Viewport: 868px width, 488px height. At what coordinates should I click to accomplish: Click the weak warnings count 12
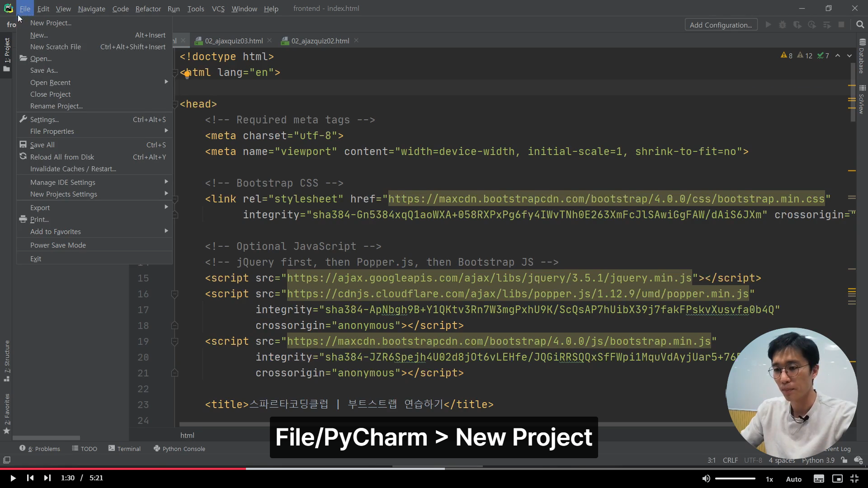(x=805, y=56)
